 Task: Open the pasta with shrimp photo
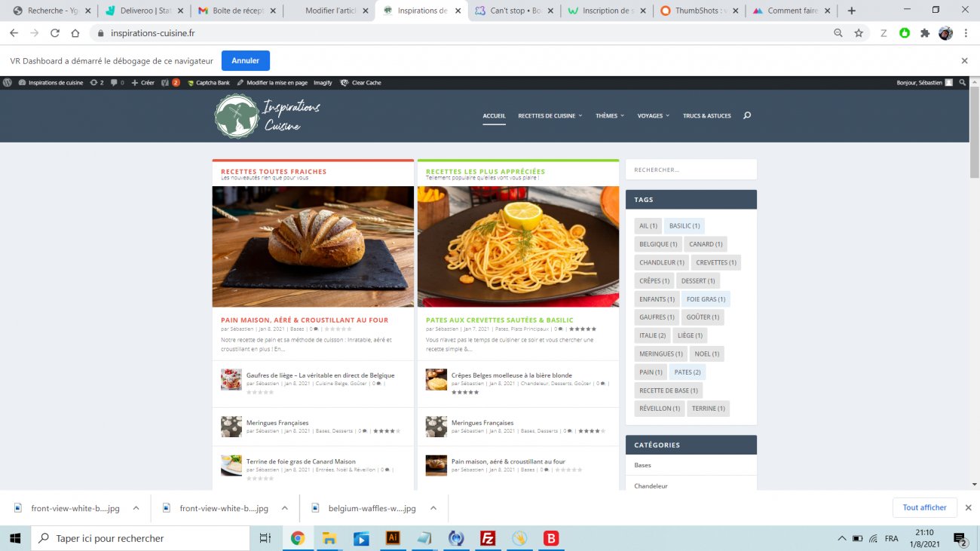coord(518,246)
